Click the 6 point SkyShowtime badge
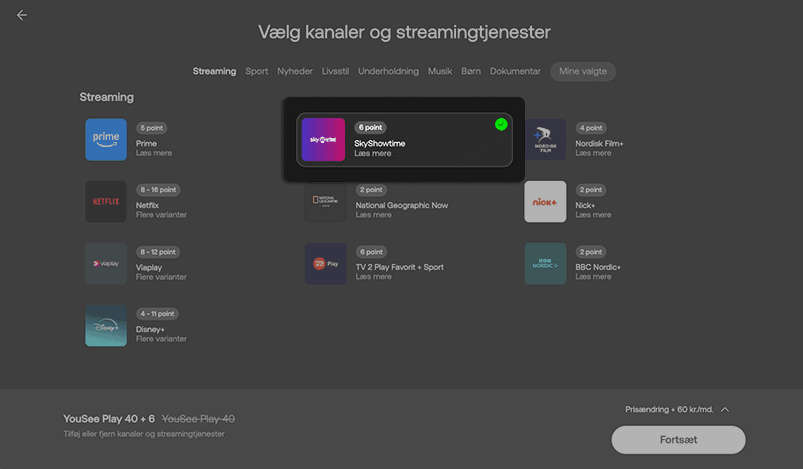803x469 pixels. pos(370,127)
